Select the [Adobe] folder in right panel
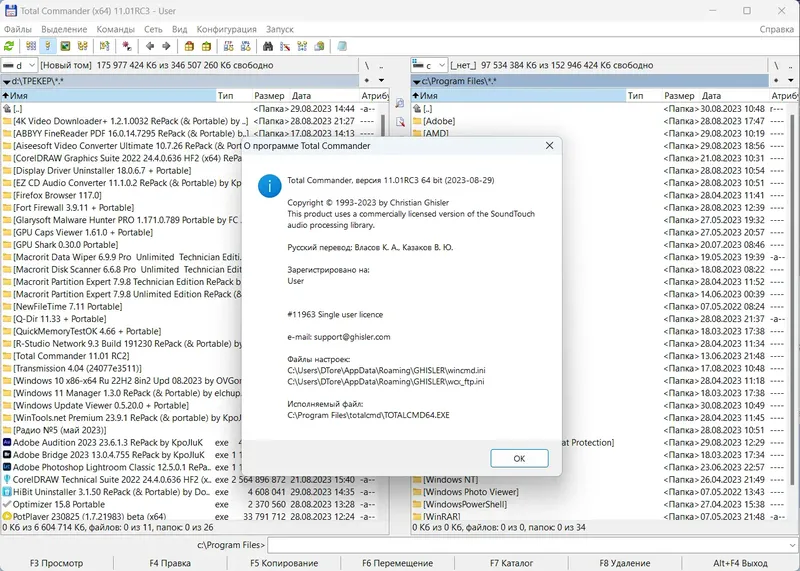Screen dimensions: 800x571 439,121
